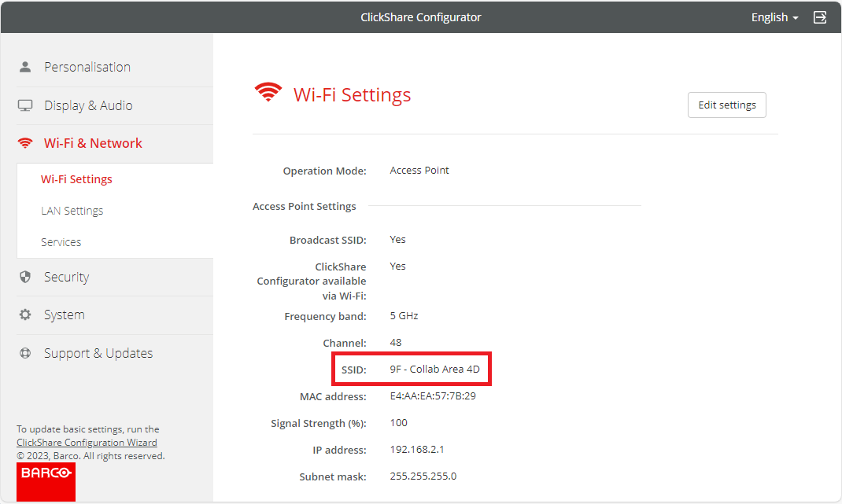The width and height of the screenshot is (842, 504).
Task: Select the Security shield icon
Action: point(24,277)
